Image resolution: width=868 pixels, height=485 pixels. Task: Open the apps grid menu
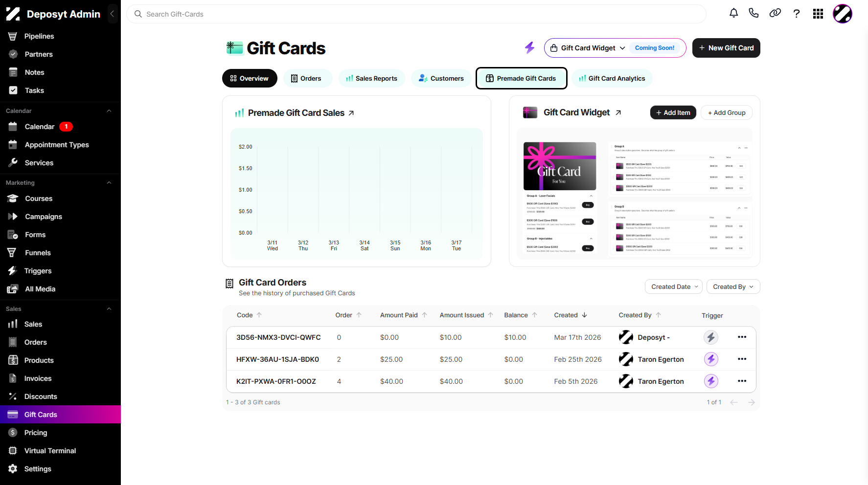pyautogui.click(x=818, y=14)
